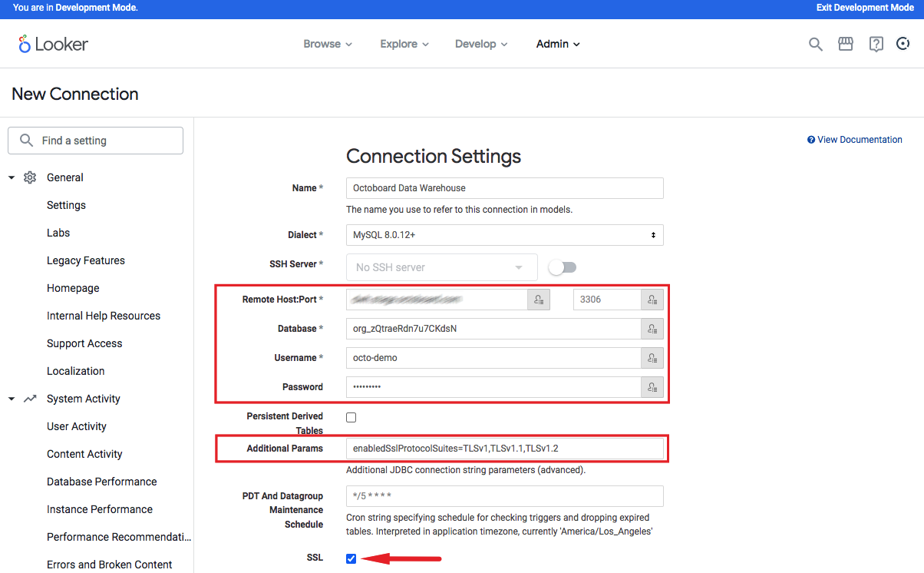
Task: Open the search magnifier icon in header
Action: tap(816, 44)
